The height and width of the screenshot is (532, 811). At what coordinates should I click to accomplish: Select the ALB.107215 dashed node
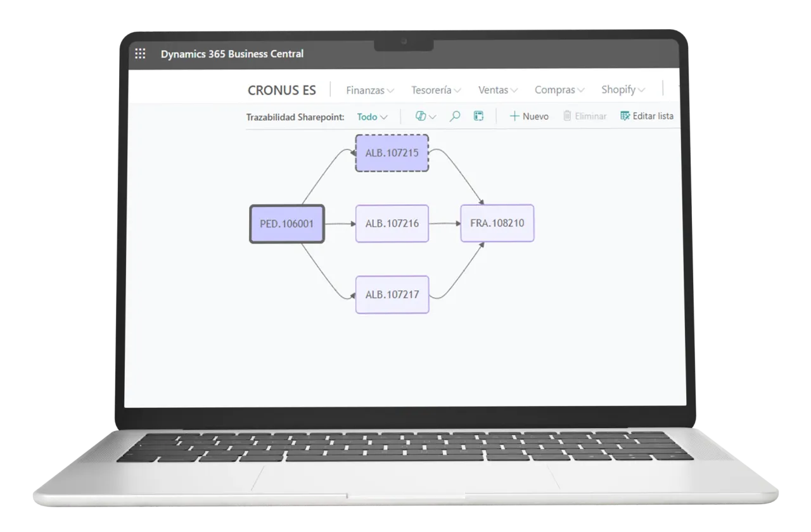[x=392, y=153]
